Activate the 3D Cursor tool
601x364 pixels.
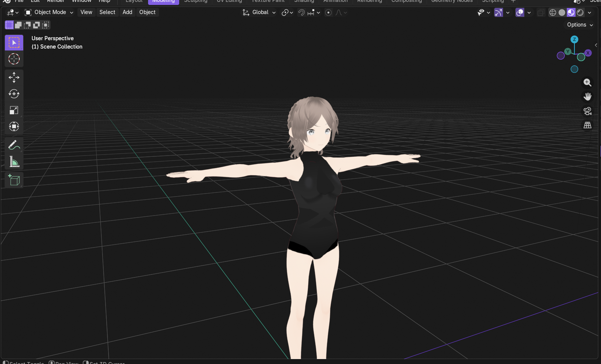tap(14, 59)
